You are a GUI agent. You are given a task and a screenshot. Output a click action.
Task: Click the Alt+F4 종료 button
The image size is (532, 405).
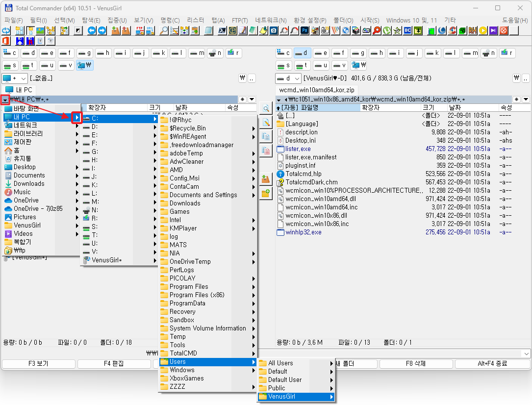click(492, 364)
